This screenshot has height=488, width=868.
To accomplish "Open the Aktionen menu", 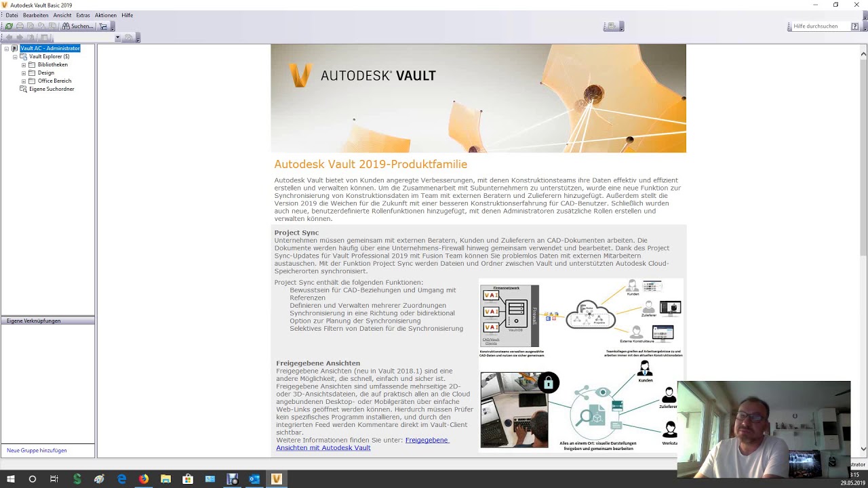I will point(105,15).
